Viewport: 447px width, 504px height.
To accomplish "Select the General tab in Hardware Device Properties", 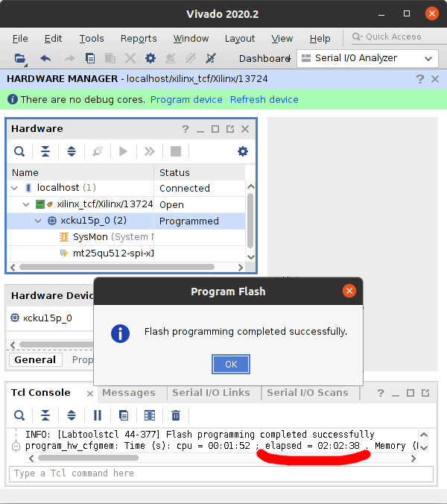I will point(35,359).
